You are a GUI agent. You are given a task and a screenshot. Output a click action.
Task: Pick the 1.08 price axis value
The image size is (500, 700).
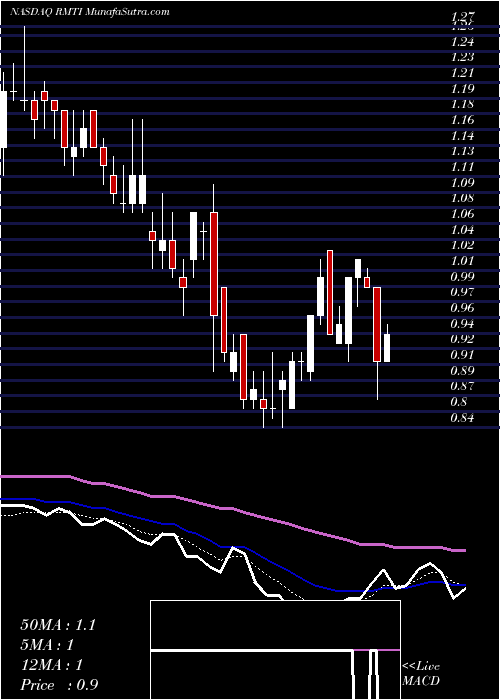[463, 198]
